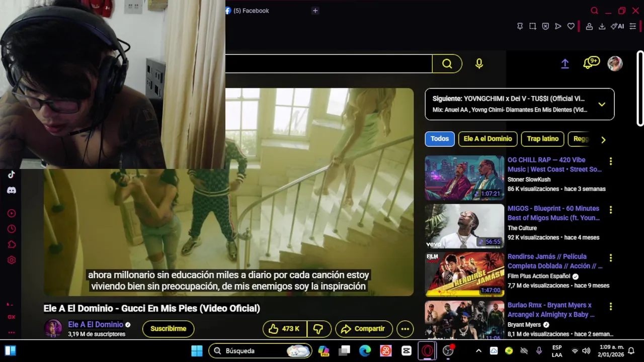Open options for Rendirse Jamás video
Screen dimensions: 644x362
(x=611, y=258)
